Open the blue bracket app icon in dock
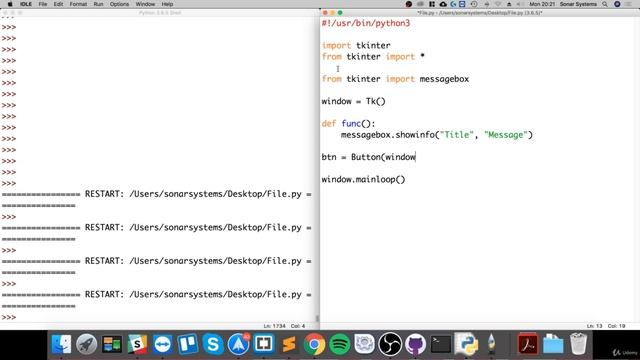640x360 pixels. [x=264, y=344]
